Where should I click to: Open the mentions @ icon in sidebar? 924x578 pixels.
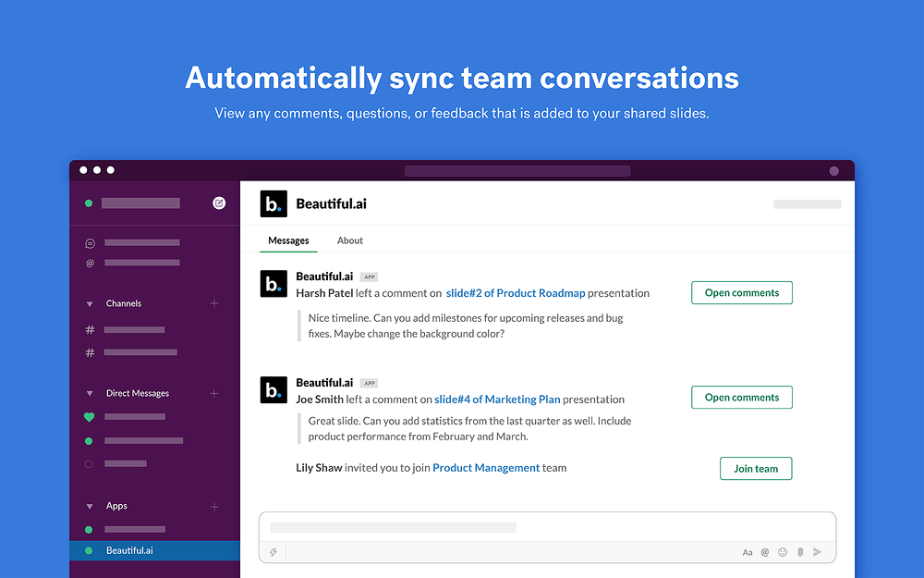(x=90, y=263)
